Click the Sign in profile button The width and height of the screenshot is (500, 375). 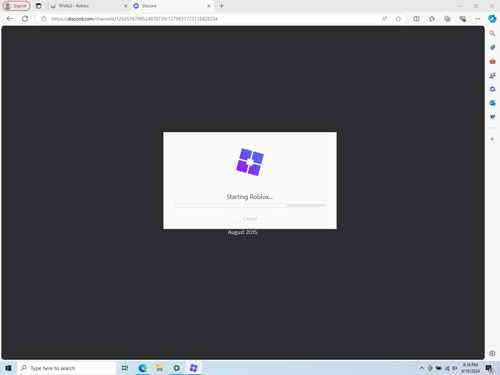pos(16,6)
